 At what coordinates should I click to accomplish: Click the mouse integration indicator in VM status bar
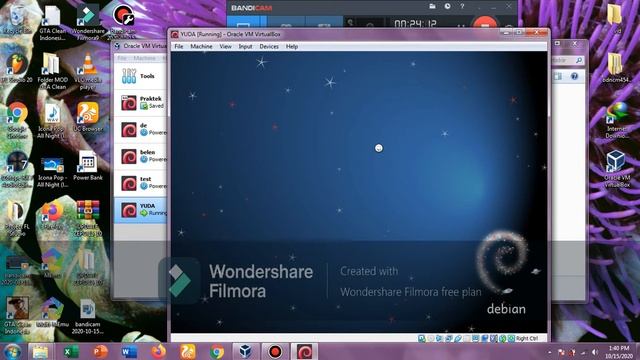(x=502, y=338)
